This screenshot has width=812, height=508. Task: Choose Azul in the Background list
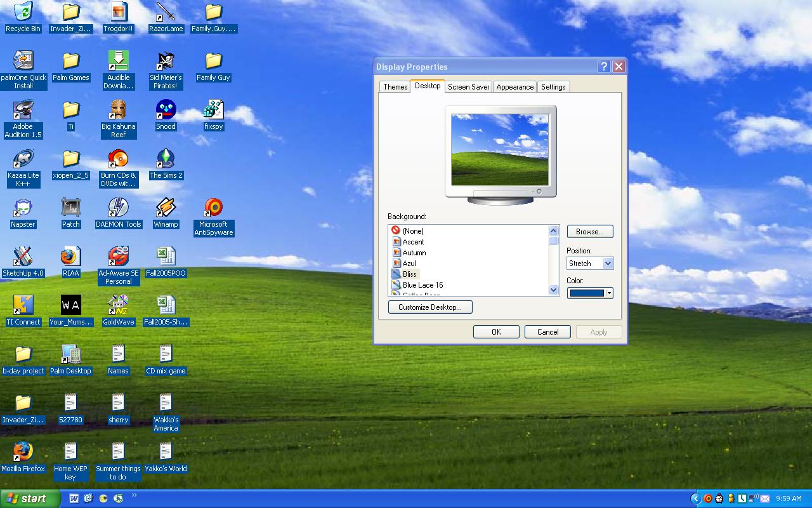pyautogui.click(x=409, y=264)
